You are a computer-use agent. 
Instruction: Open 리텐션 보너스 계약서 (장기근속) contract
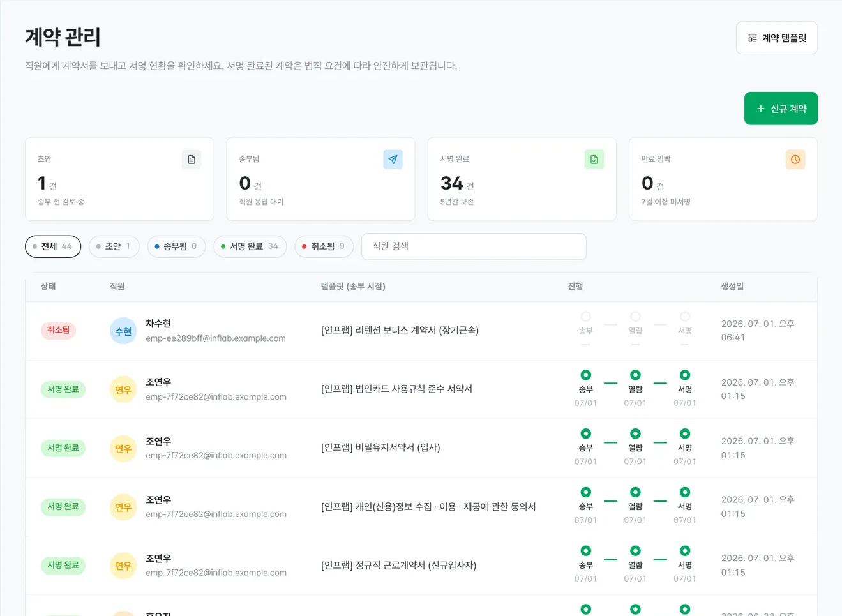(400, 331)
